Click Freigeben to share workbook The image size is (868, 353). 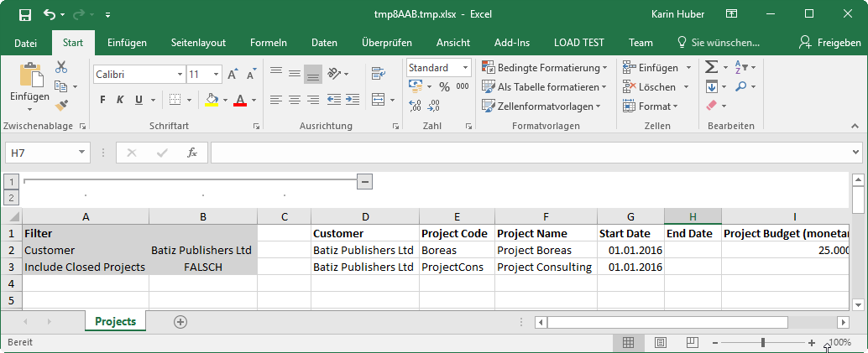pyautogui.click(x=830, y=43)
